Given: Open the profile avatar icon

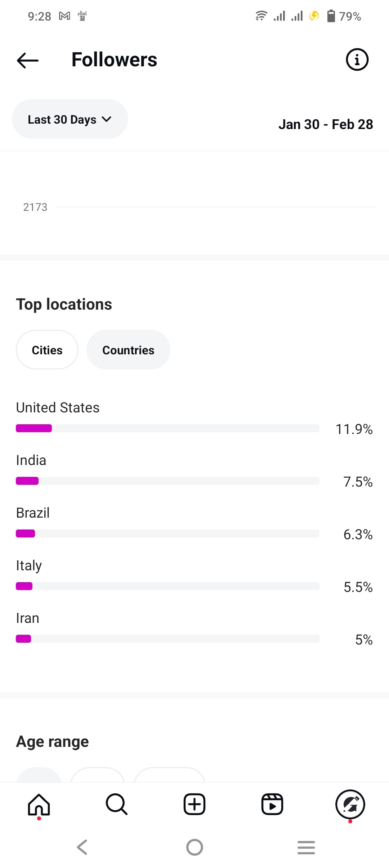Looking at the screenshot, I should [350, 805].
